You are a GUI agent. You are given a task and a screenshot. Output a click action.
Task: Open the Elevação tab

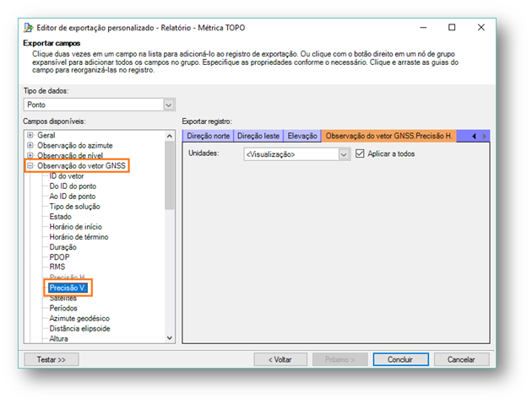click(x=302, y=135)
